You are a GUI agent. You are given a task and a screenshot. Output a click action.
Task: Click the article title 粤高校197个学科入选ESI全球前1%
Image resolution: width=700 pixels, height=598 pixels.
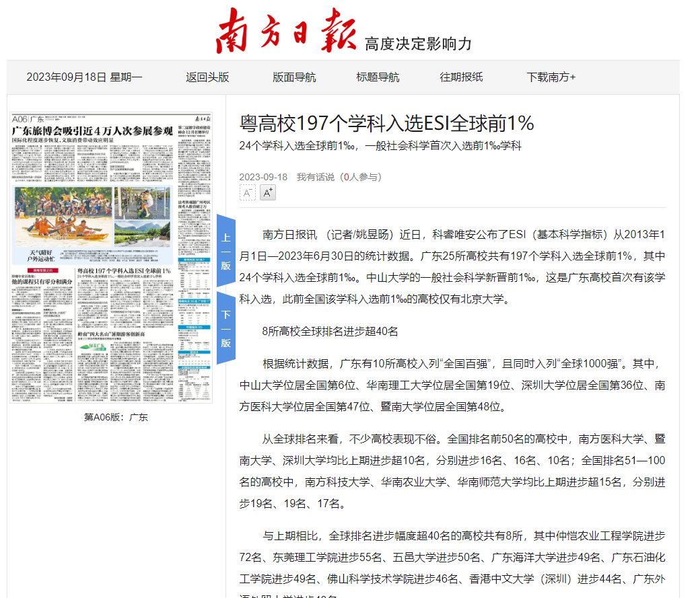(x=387, y=123)
